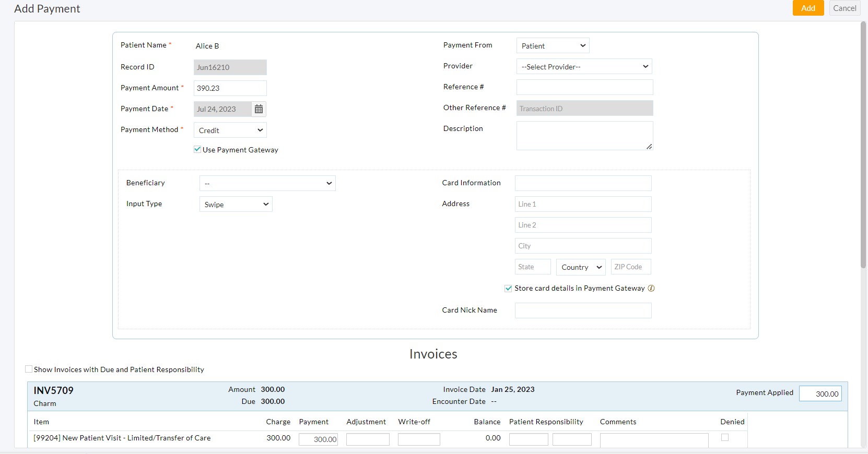
Task: Expand the Input Type Swipe dropdown
Action: 236,204
